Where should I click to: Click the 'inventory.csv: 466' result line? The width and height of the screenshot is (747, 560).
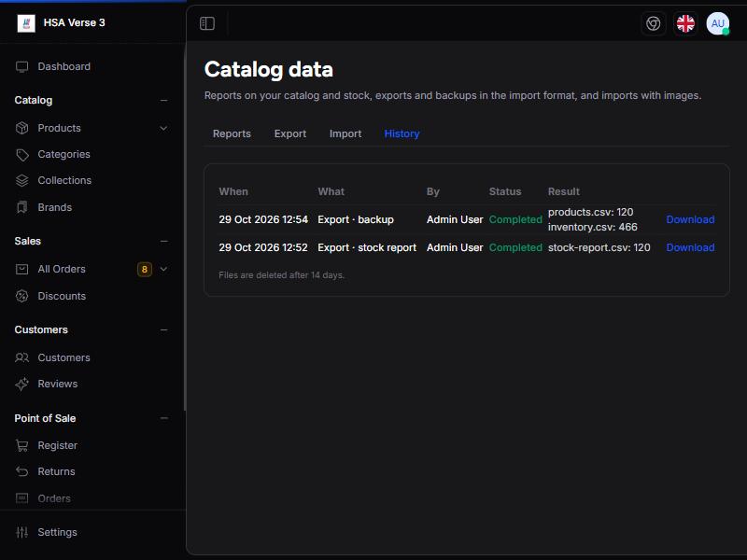(x=593, y=227)
